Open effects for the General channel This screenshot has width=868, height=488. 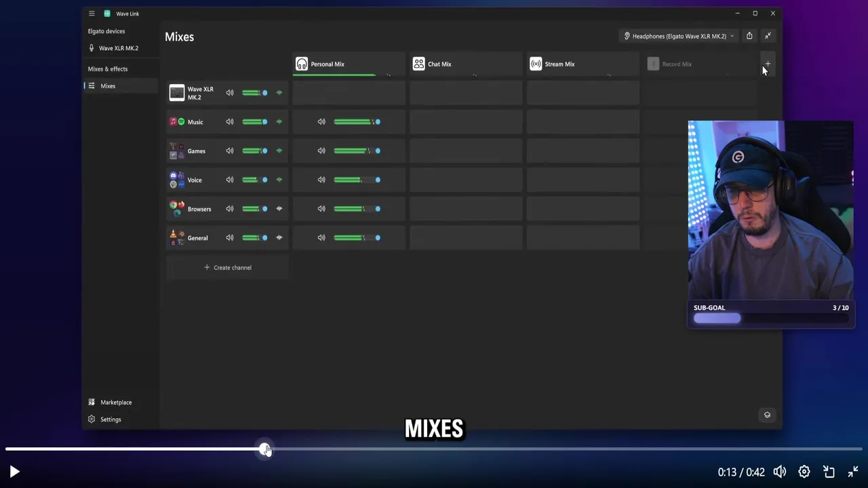279,238
